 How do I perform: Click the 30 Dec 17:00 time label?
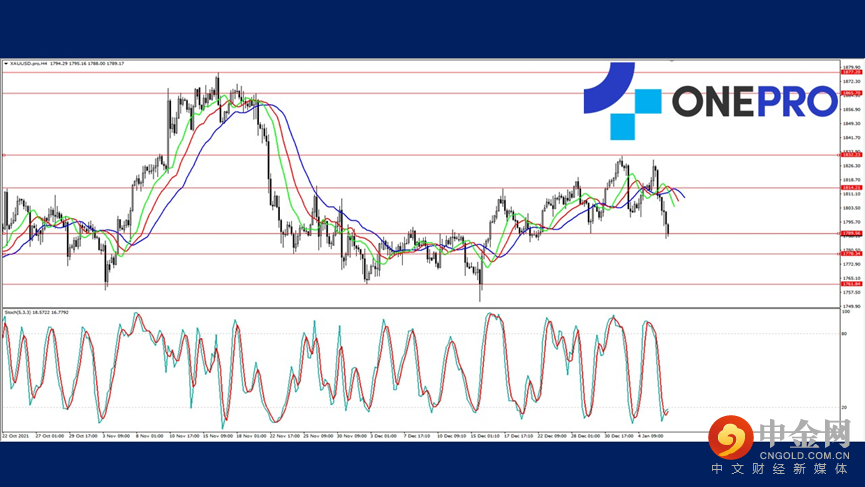coord(619,436)
